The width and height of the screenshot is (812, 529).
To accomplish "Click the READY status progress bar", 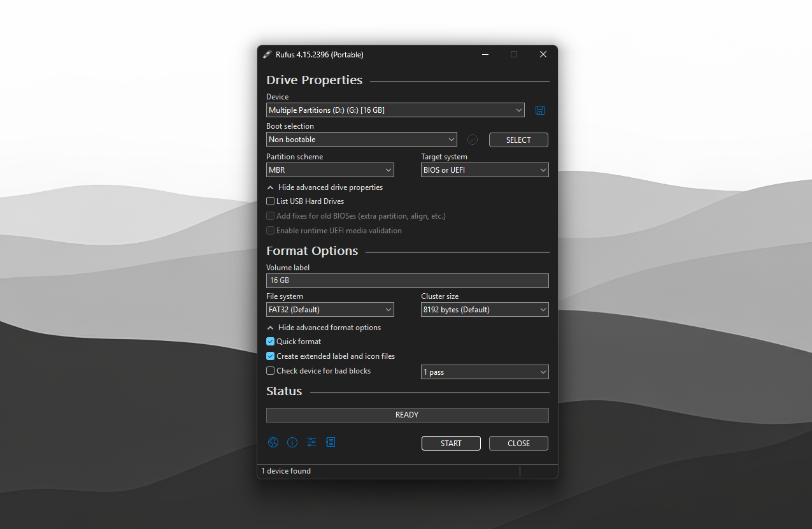I will pos(408,415).
